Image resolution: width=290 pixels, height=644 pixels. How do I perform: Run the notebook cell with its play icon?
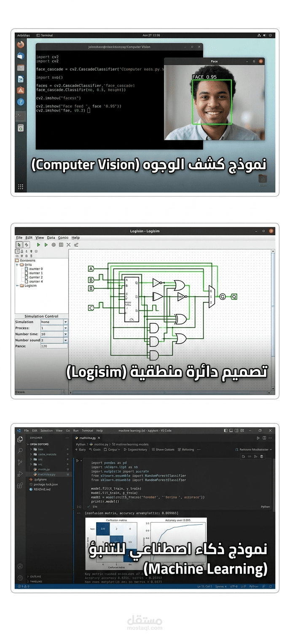[78, 461]
